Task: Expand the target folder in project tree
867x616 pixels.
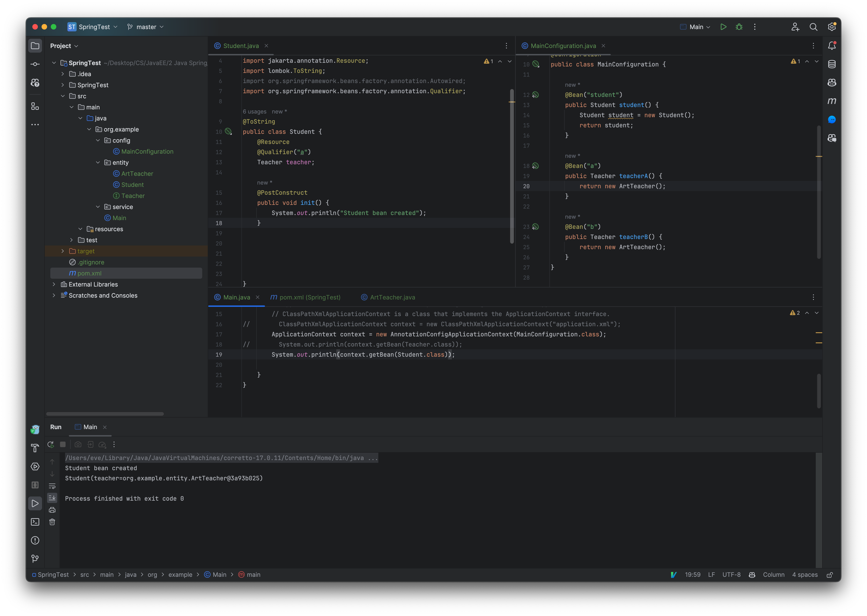Action: pyautogui.click(x=63, y=251)
